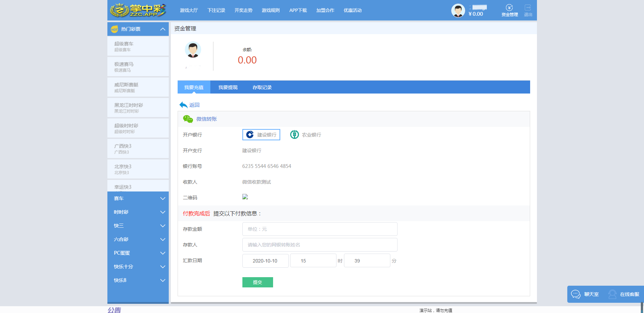Screen dimensions: 644x313
Task: Open APP下载 in the top navigation
Action: click(298, 11)
